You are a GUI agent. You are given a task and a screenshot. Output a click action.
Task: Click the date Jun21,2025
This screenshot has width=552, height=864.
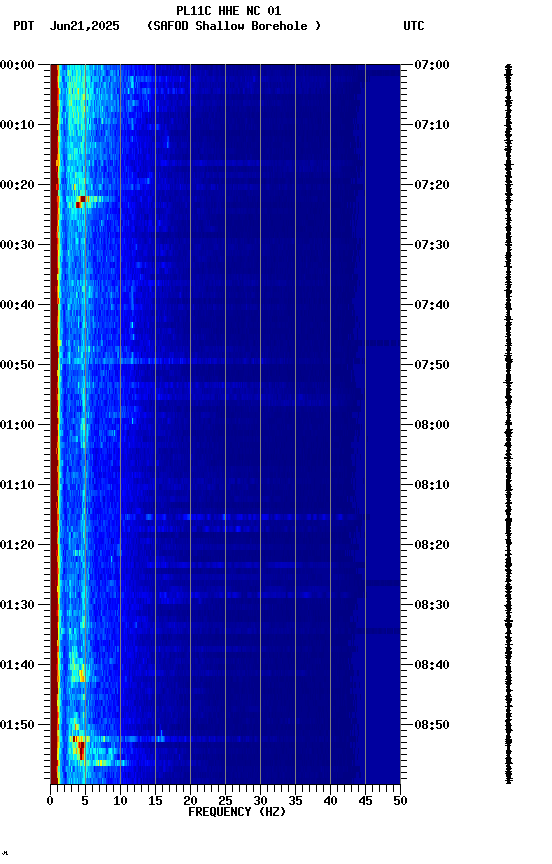[84, 26]
